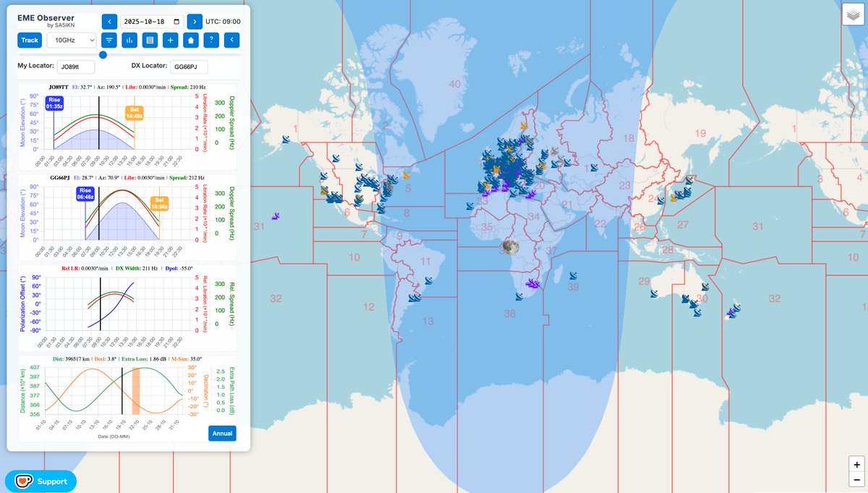Open help with the question mark icon
Viewport: 868px width, 493px height.
click(x=210, y=40)
